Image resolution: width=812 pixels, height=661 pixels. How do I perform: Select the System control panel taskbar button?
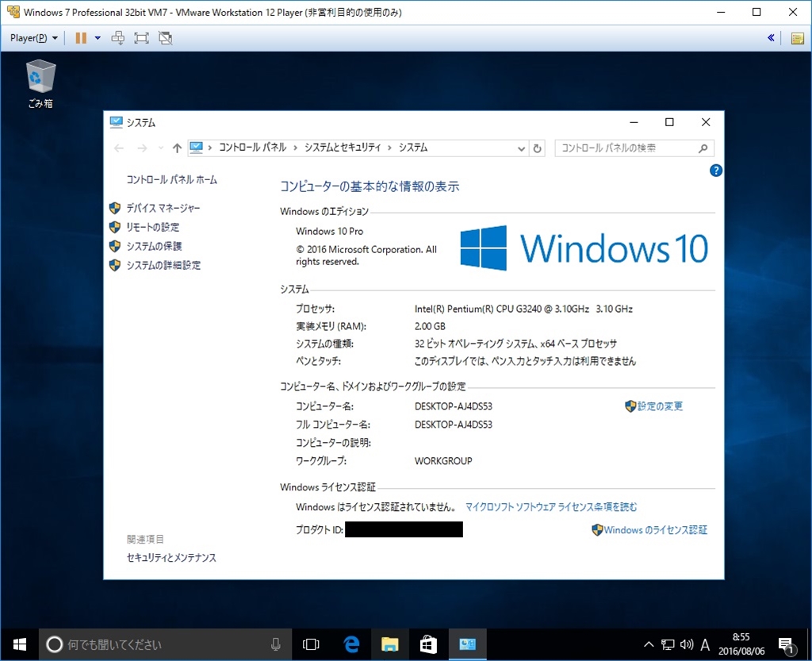(x=467, y=644)
